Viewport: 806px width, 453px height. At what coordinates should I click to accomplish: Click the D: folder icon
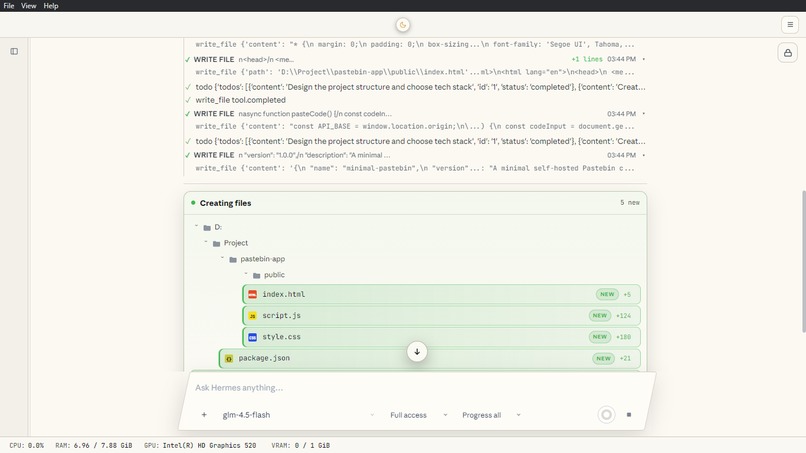[x=207, y=227]
